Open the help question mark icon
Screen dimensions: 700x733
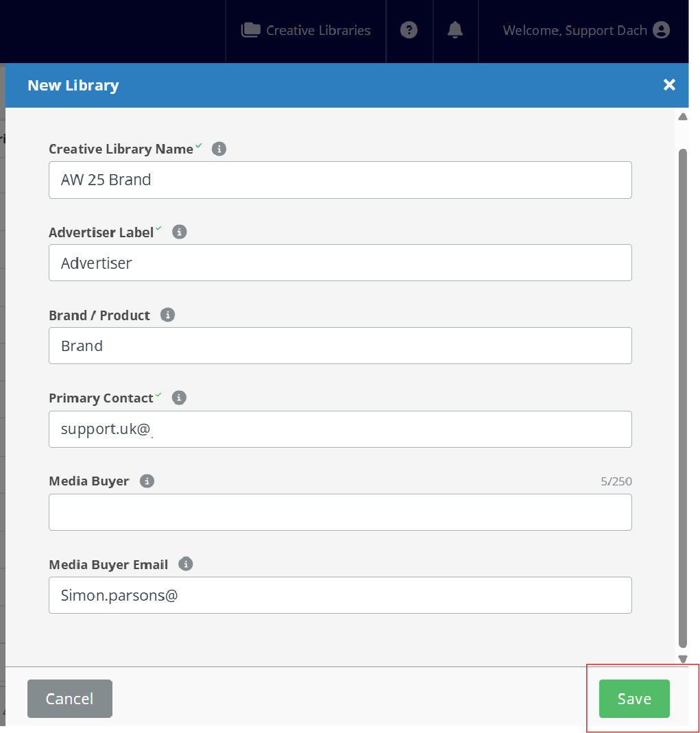[409, 30]
